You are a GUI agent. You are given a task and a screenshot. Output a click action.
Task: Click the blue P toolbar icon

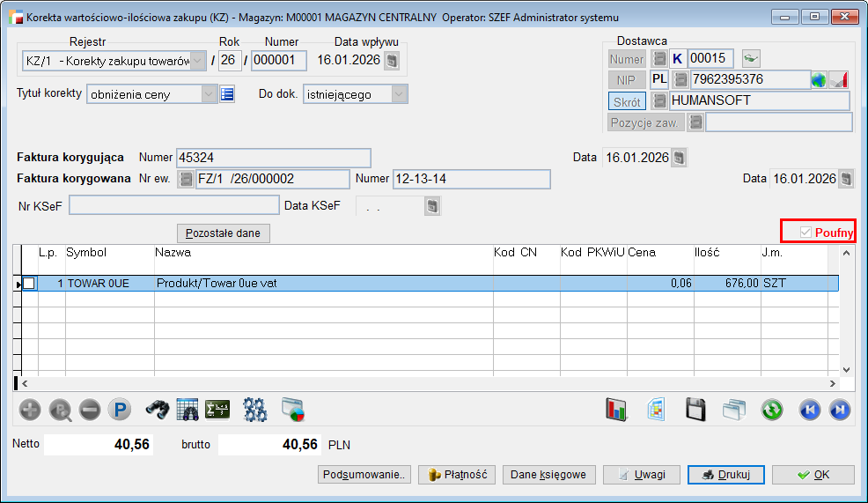[x=119, y=409]
